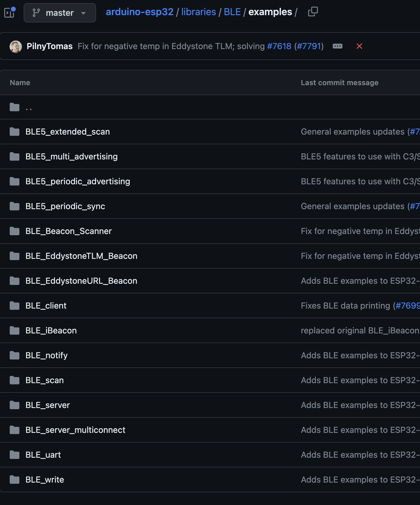Image resolution: width=420 pixels, height=505 pixels.
Task: Go to arduino-esp32 repository root
Action: (x=140, y=12)
